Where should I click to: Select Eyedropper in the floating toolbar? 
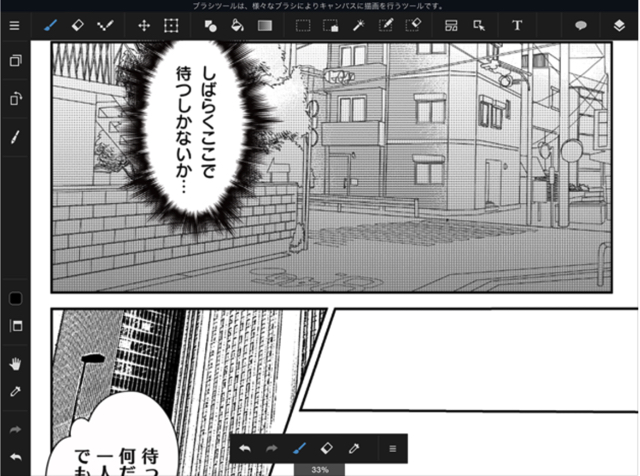[353, 449]
